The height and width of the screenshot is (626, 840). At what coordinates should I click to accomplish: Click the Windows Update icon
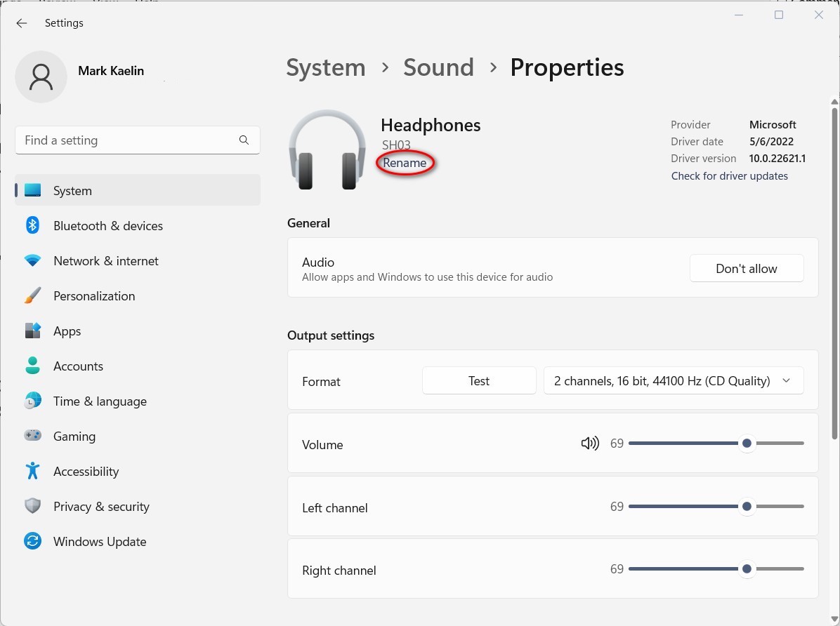tap(32, 541)
